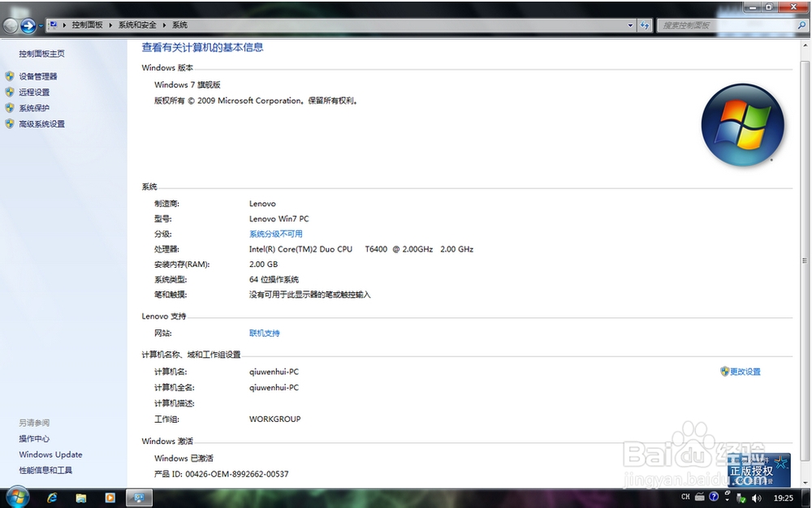This screenshot has height=508, width=812.
Task: Open the recent pages dropdown beside Forward
Action: coord(41,26)
